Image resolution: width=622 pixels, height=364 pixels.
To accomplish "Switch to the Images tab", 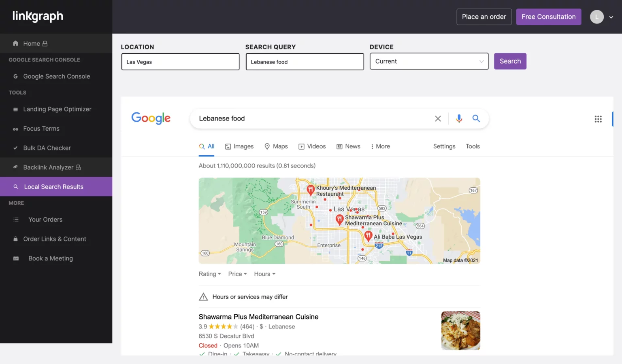I will coord(239,146).
